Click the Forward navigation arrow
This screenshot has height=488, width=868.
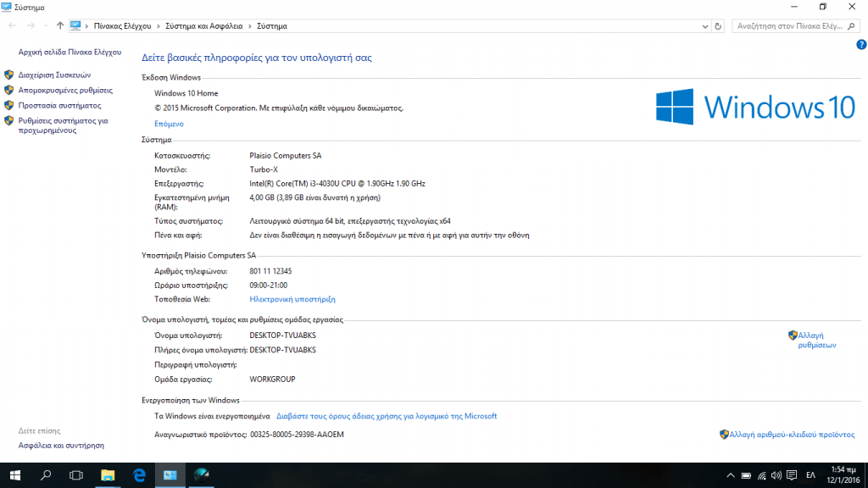(x=31, y=26)
